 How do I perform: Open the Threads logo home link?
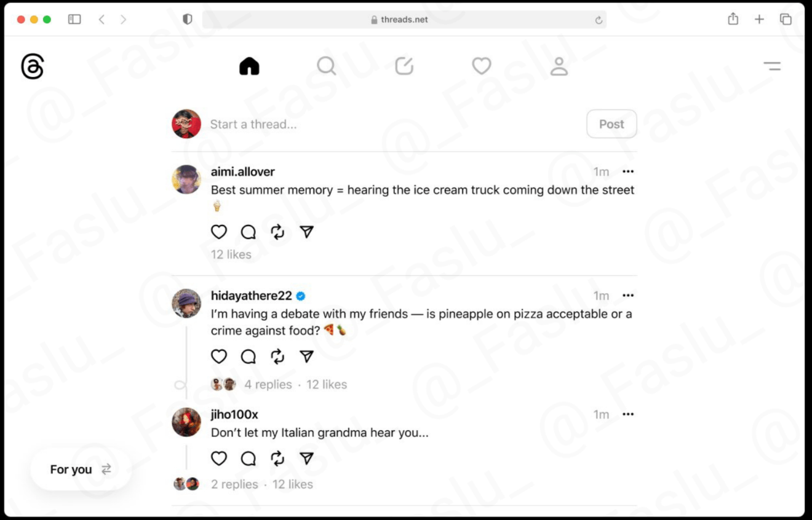click(x=33, y=66)
